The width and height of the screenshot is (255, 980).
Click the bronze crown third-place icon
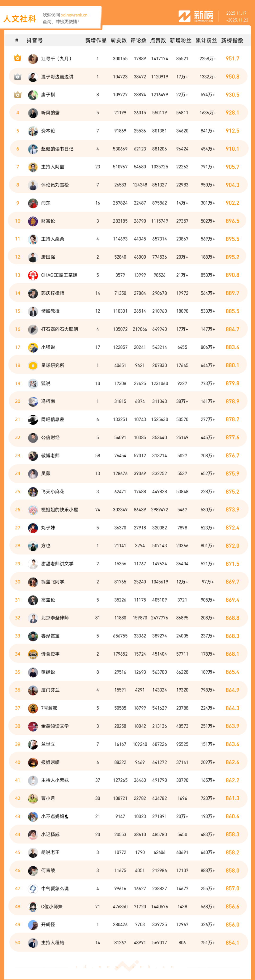(17, 94)
